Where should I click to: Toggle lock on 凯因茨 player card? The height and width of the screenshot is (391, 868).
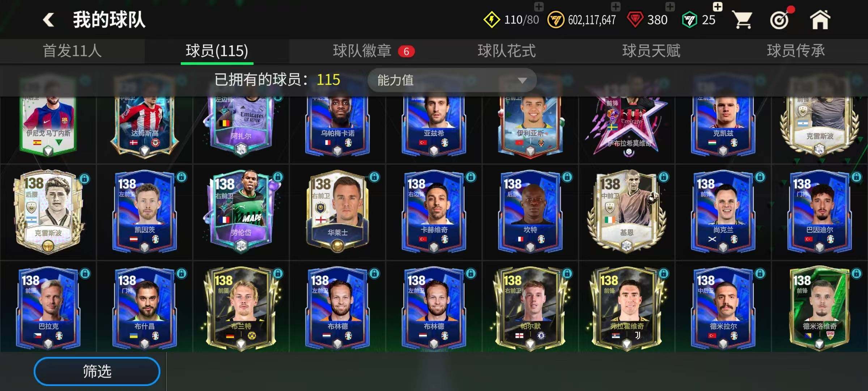[x=182, y=177]
